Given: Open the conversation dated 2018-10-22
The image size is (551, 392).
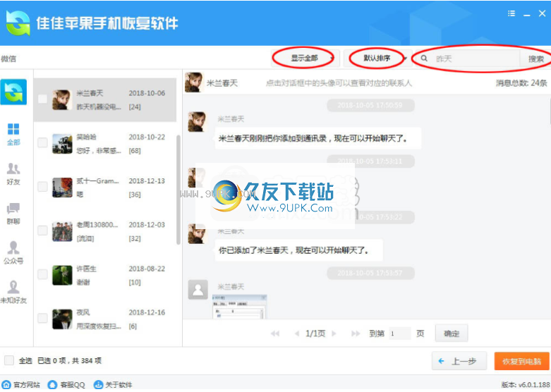Looking at the screenshot, I should tap(105, 144).
